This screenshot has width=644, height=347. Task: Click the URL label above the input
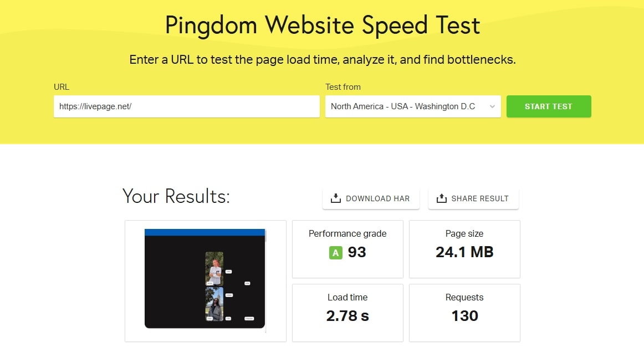tap(62, 87)
